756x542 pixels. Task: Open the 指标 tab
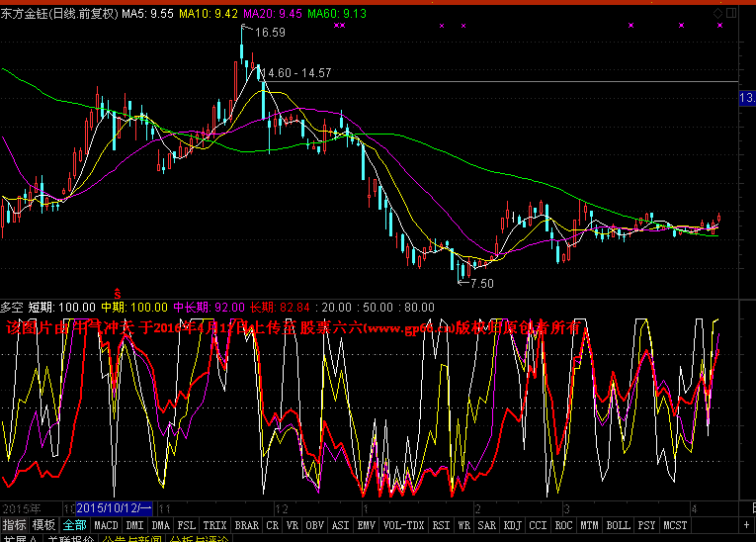click(15, 524)
